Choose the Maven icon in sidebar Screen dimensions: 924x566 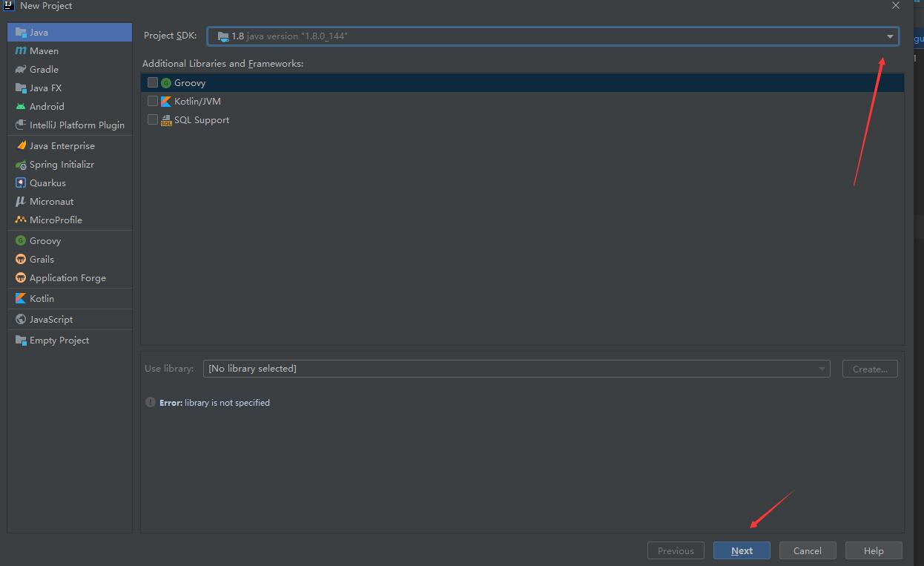[x=21, y=51]
